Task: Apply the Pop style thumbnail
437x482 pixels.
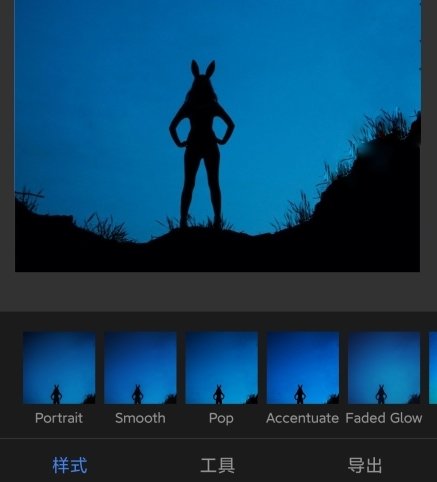Action: tap(221, 368)
